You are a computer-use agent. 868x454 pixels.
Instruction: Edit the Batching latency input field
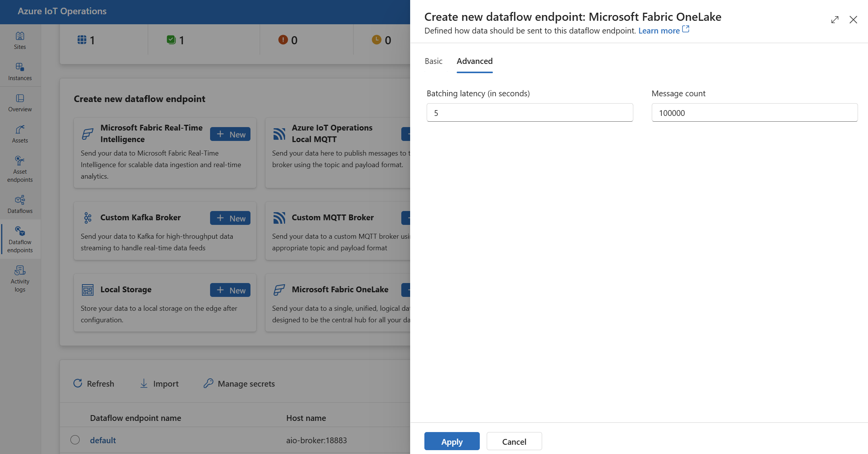tap(529, 112)
